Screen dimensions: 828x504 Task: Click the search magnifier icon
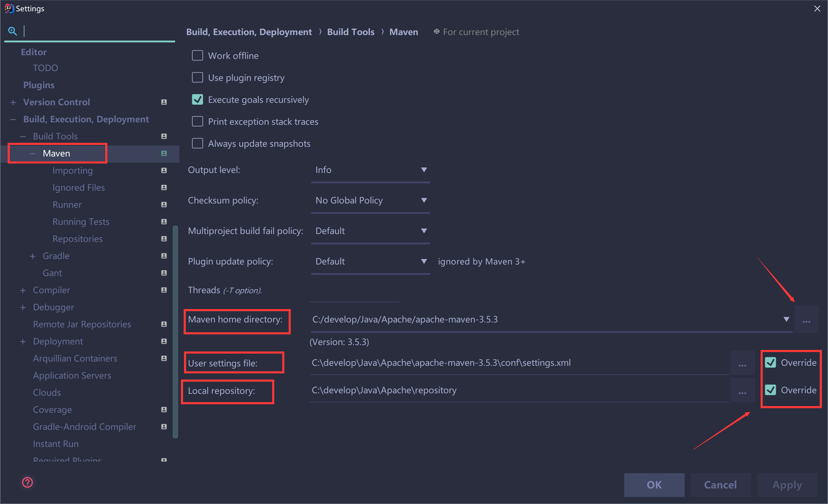[13, 31]
